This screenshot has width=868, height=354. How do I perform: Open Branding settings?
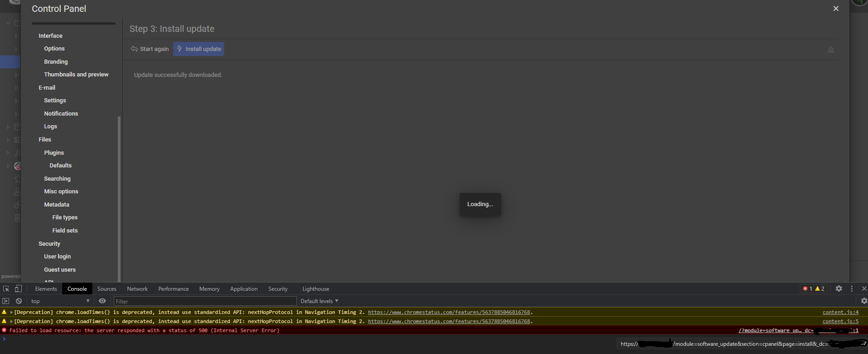coord(56,62)
